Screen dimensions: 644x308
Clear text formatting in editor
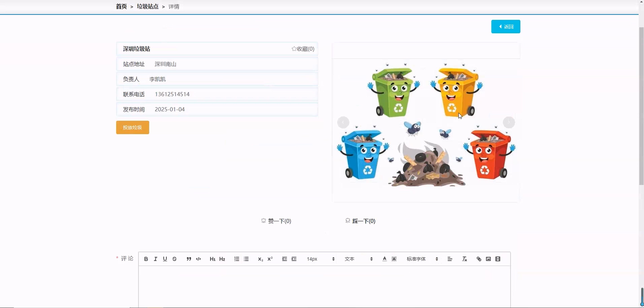(464, 259)
